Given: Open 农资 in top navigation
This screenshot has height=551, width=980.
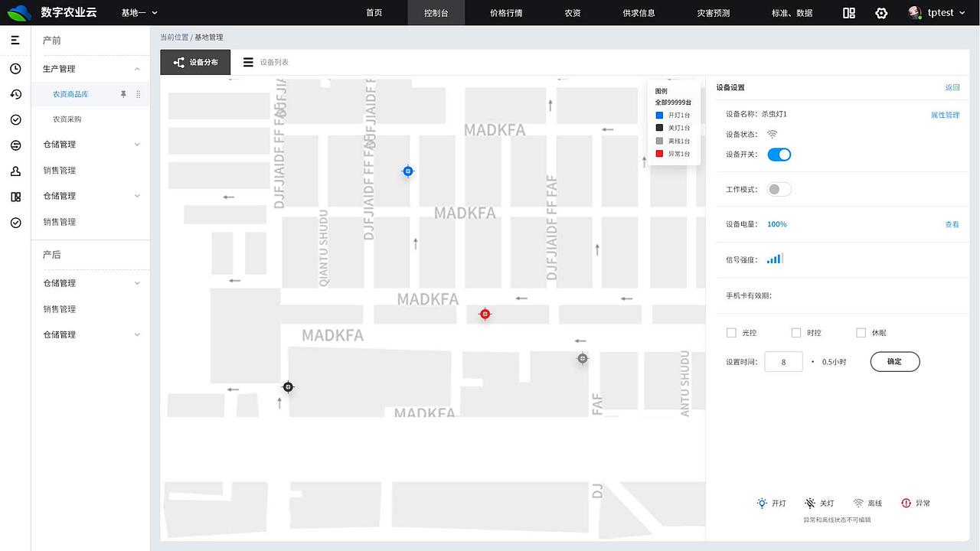Looking at the screenshot, I should 573,13.
